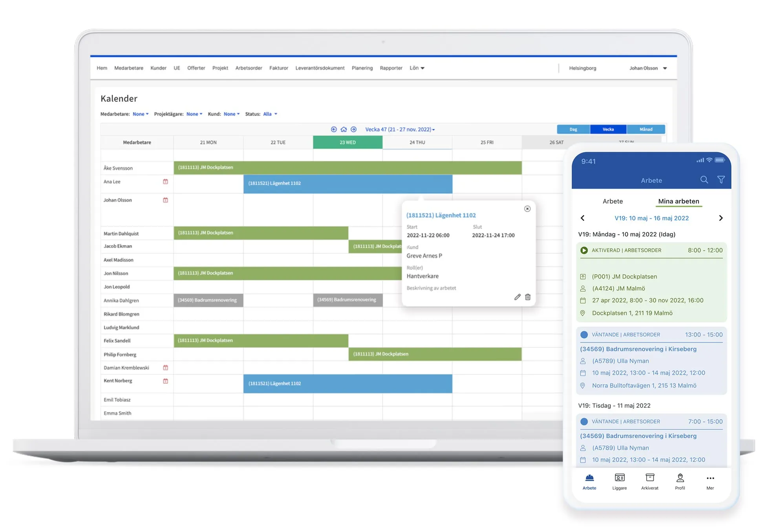This screenshot has height=532, width=770.
Task: Close the Lägenhet 1102 popup
Action: [x=527, y=209]
